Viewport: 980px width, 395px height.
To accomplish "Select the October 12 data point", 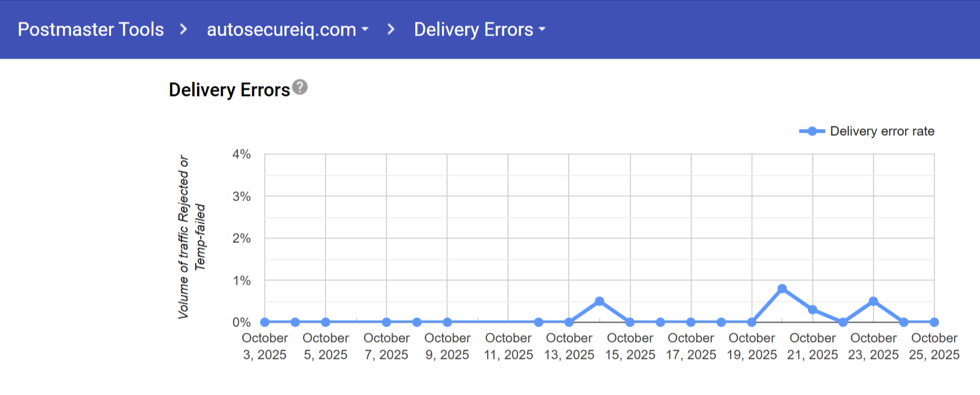I will pos(539,322).
